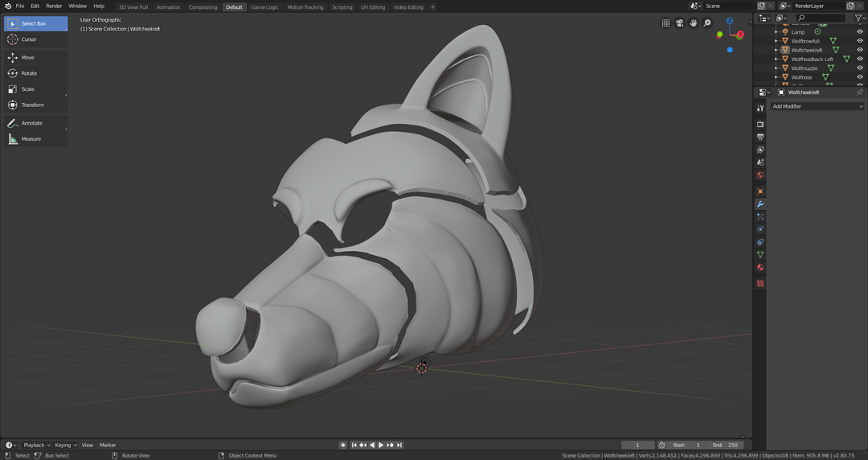Toggle camera view in viewport
The height and width of the screenshot is (460, 868).
tap(680, 23)
